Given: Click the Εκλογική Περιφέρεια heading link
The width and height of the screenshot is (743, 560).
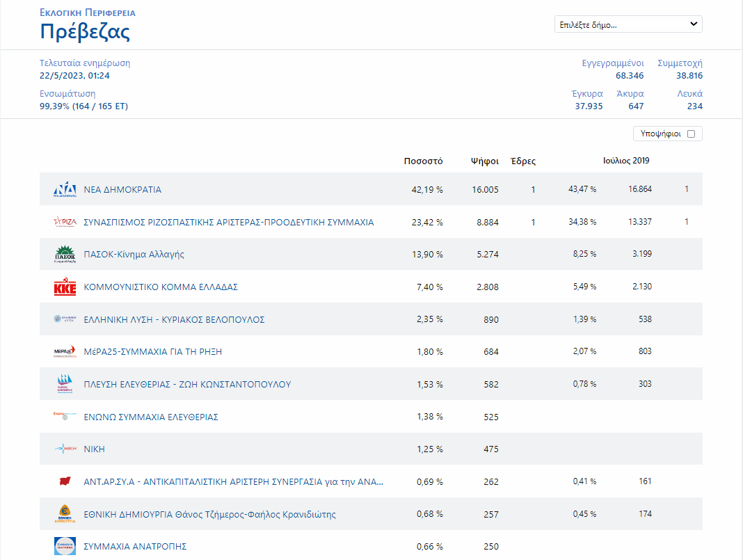Looking at the screenshot, I should coord(88,13).
